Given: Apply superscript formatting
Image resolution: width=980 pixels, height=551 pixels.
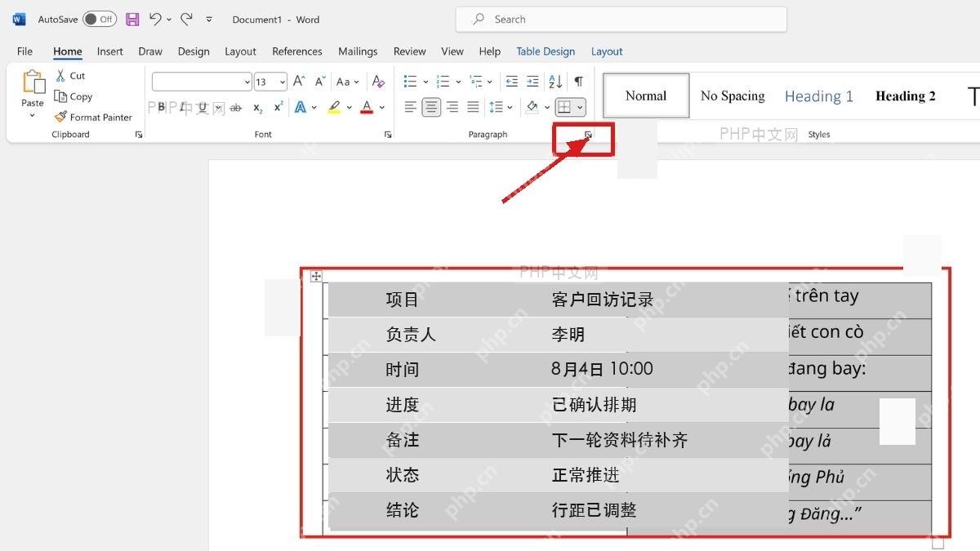Looking at the screenshot, I should click(278, 107).
